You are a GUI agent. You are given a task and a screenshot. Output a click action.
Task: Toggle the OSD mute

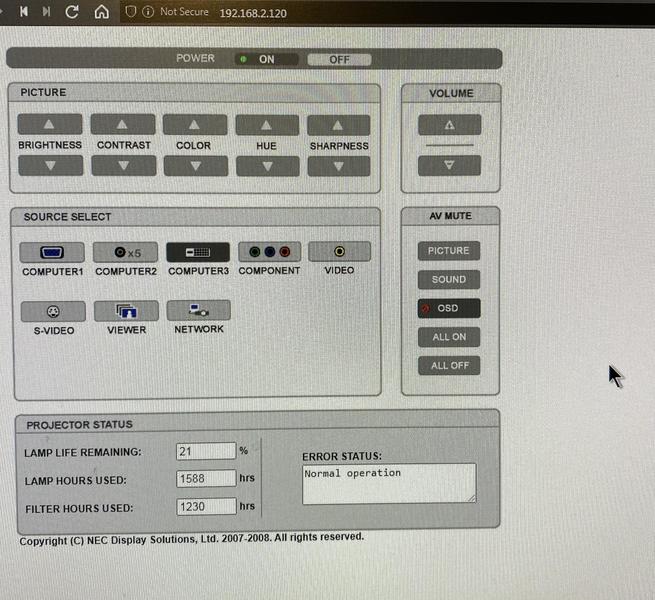click(449, 308)
